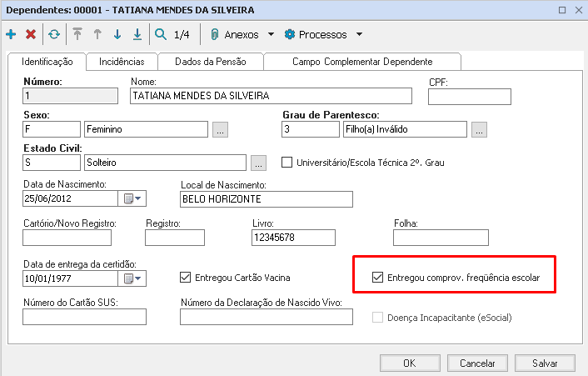The width and height of the screenshot is (588, 376).
Task: Click Número do Cartão SUS field
Action: pyautogui.click(x=84, y=317)
